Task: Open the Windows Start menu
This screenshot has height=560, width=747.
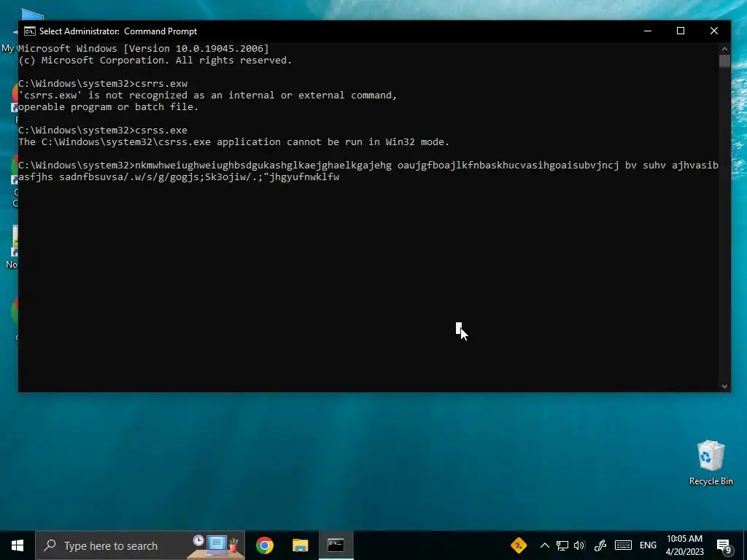Action: [18, 545]
